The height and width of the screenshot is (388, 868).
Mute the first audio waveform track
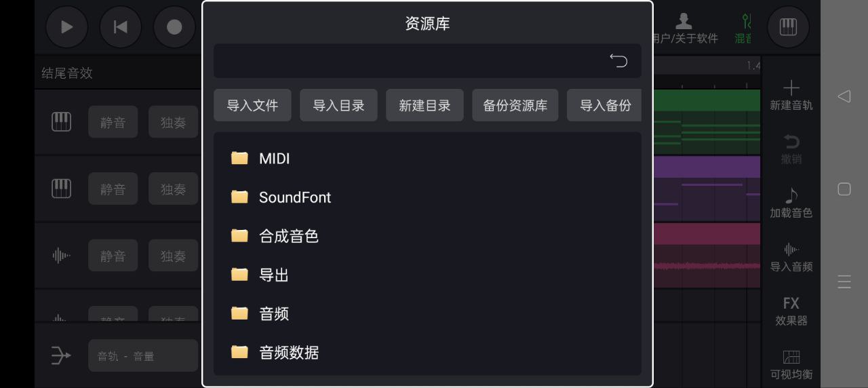(x=113, y=256)
